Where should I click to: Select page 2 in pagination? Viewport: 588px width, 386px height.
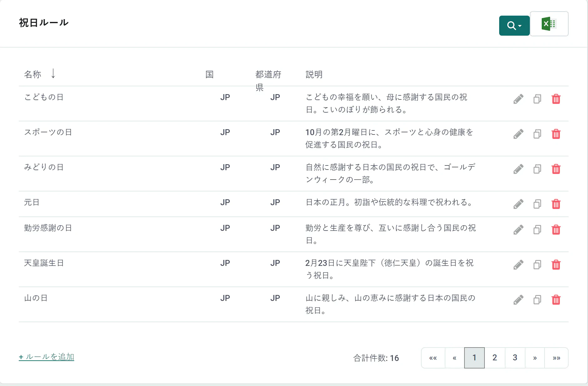coord(495,358)
